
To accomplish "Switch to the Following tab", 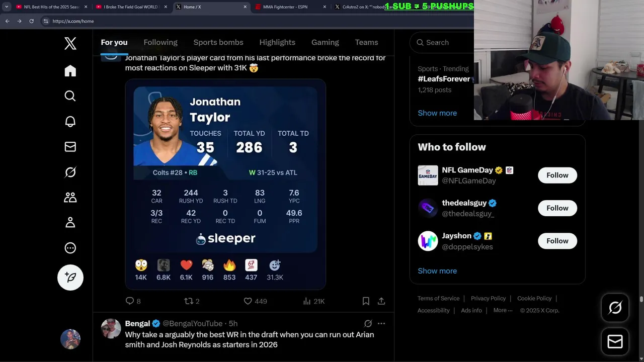I will click(x=160, y=42).
